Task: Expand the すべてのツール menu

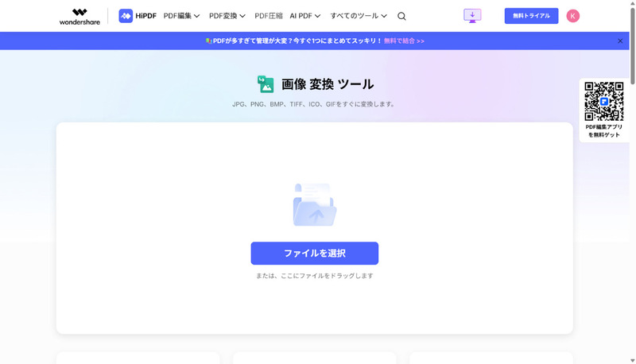Action: [359, 16]
